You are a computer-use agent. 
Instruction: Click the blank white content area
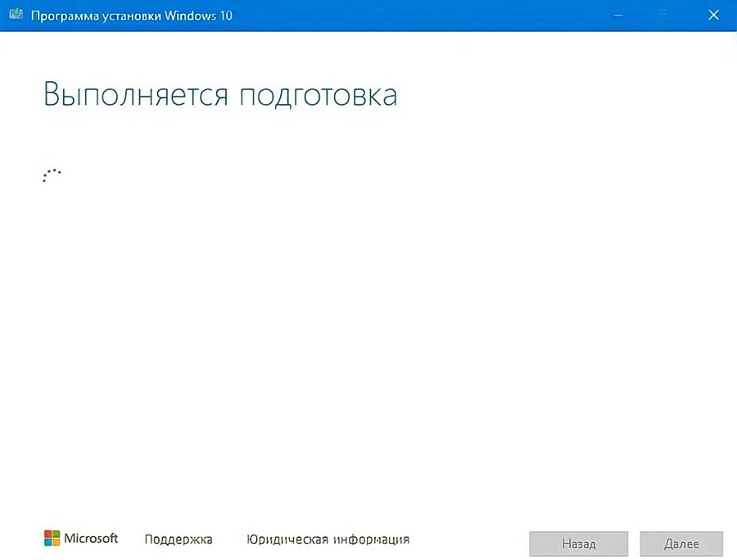pyautogui.click(x=368, y=327)
